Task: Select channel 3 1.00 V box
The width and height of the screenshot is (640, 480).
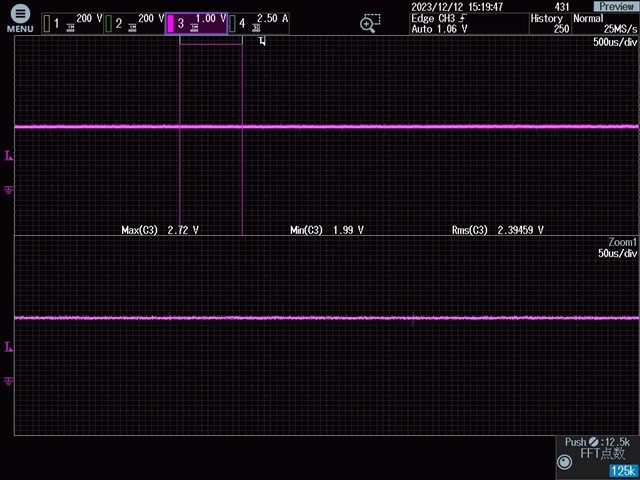Action: pyautogui.click(x=196, y=23)
